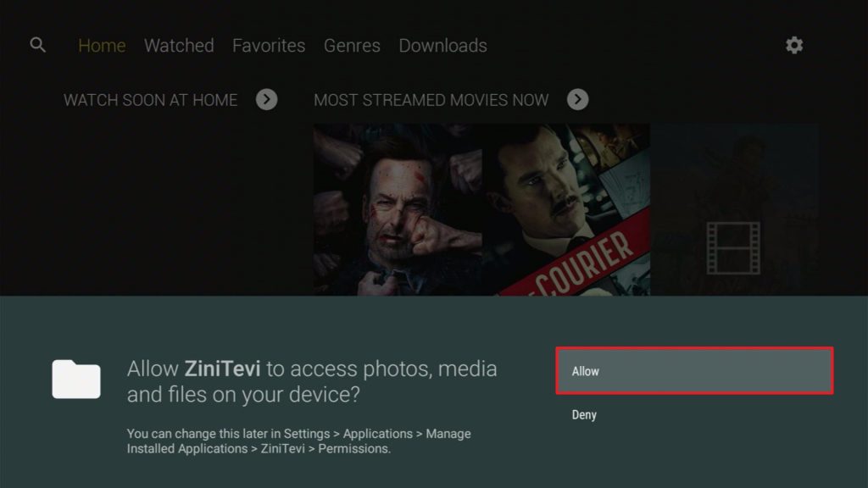Select the Nobody movie poster

pyautogui.click(x=398, y=209)
